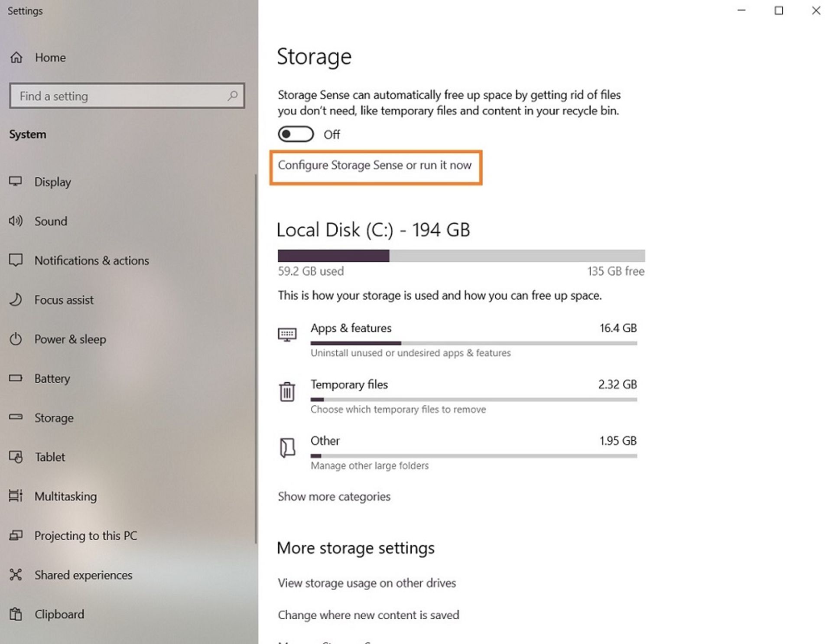Image resolution: width=832 pixels, height=644 pixels.
Task: Click the Sound speaker icon
Action: 16,221
